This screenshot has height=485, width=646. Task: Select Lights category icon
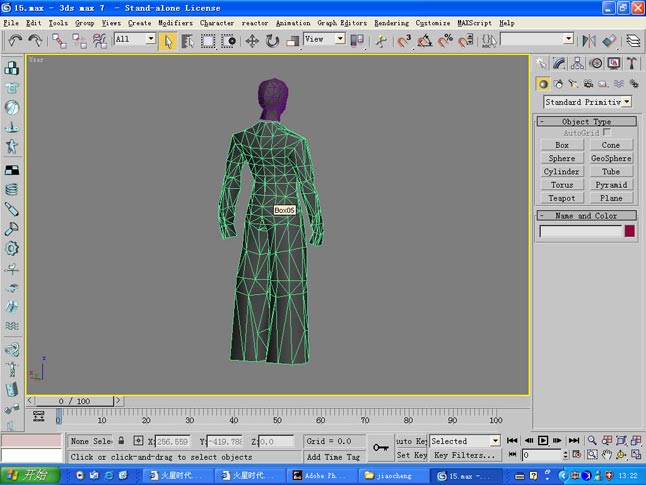[x=573, y=84]
